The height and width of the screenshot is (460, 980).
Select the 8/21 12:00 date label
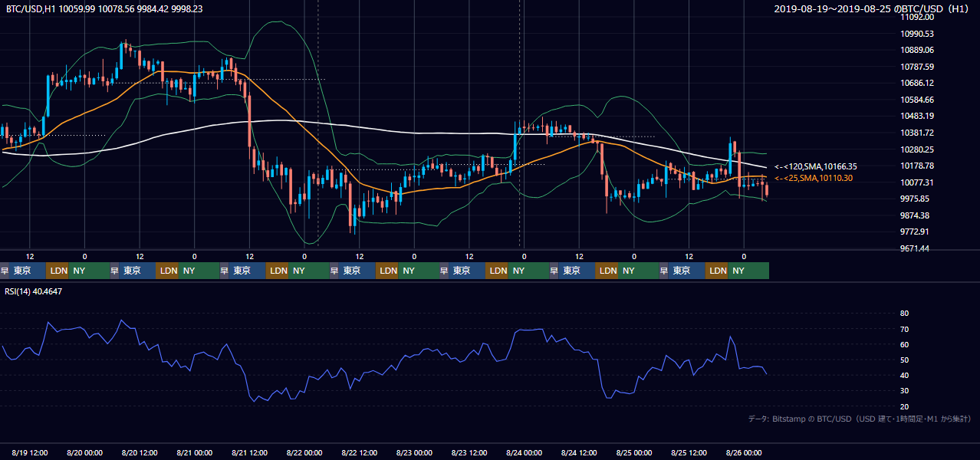(250, 453)
